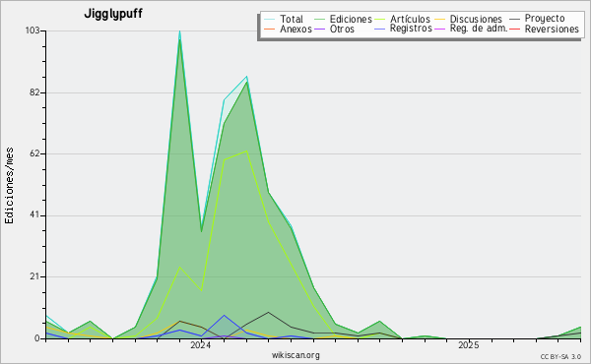Viewport: 591px width, 364px height.
Task: Click the Otros legend color line
Action: pos(319,29)
